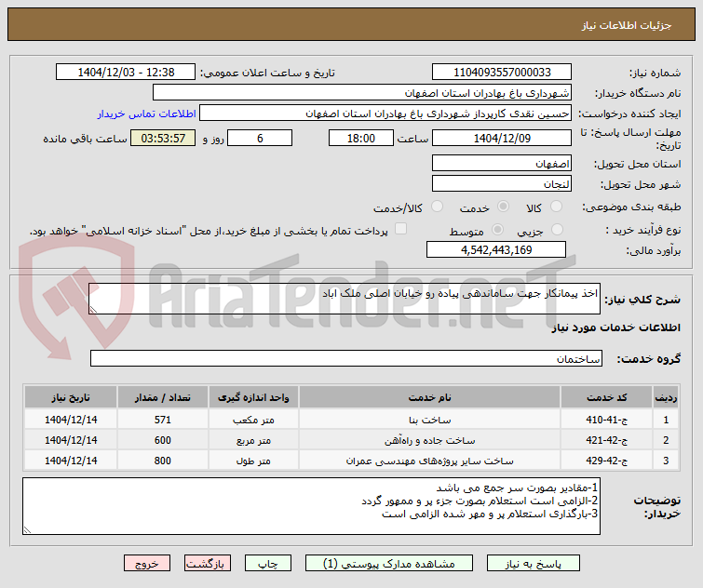Click the remaining time field 03:53:57
The height and width of the screenshot is (588, 703).
coord(163,138)
